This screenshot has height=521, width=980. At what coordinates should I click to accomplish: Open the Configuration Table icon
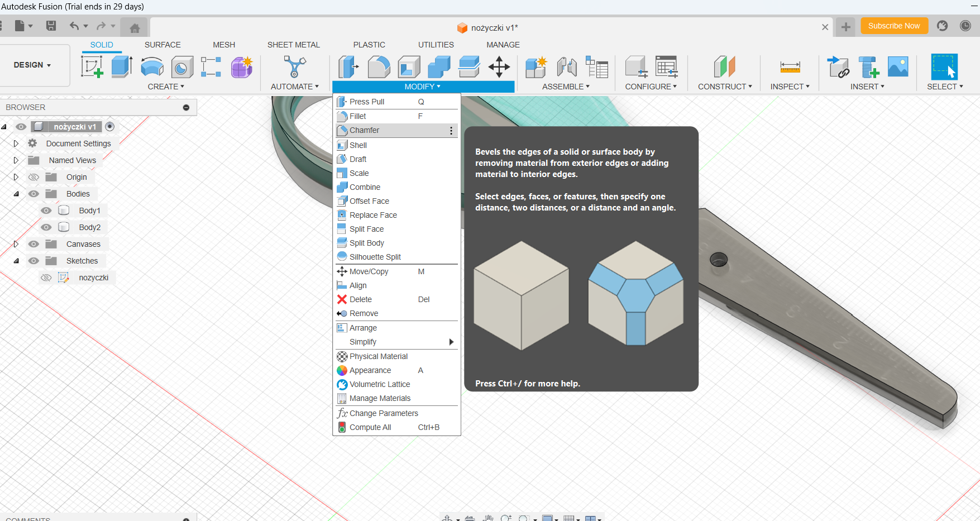pyautogui.click(x=666, y=67)
